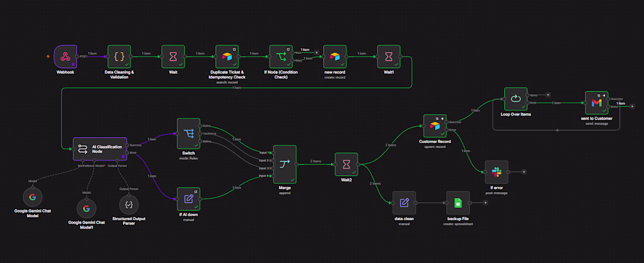Click the 'append' subtitle under Merge

pyautogui.click(x=285, y=192)
